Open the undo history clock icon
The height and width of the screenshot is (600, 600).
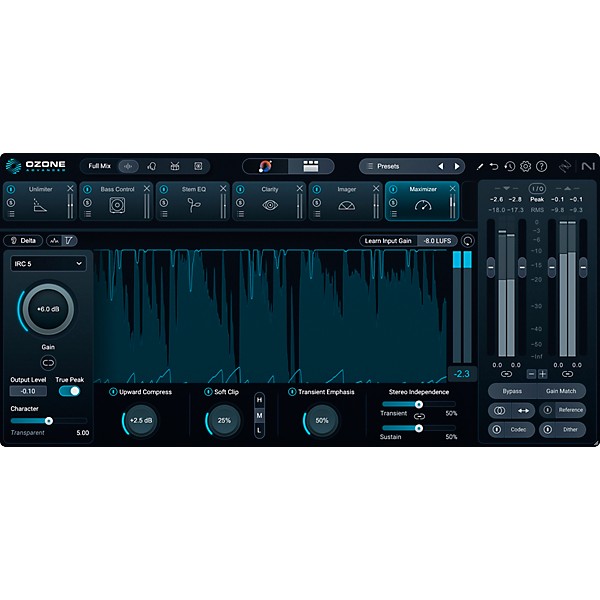[x=510, y=166]
